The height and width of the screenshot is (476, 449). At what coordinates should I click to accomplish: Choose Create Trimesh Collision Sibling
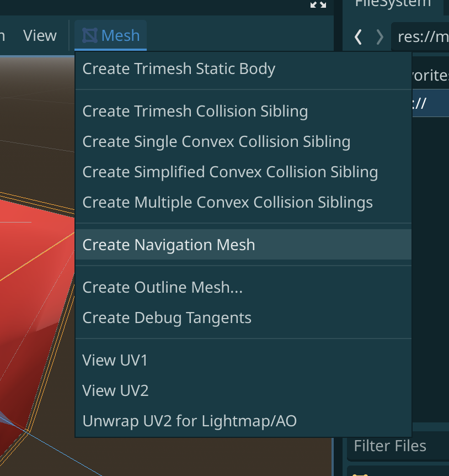[x=195, y=111]
